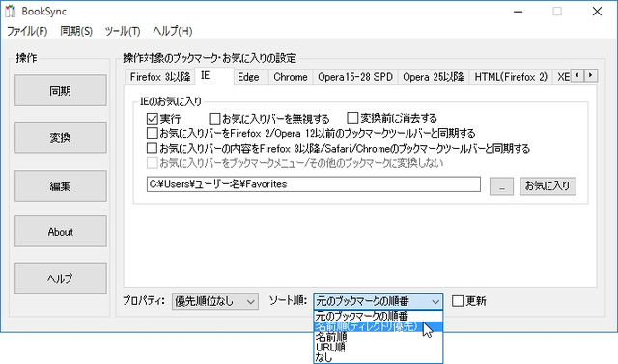The width and height of the screenshot is (618, 364).
Task: Switch to the HTML(Firefox 2) tab
Action: pos(511,77)
